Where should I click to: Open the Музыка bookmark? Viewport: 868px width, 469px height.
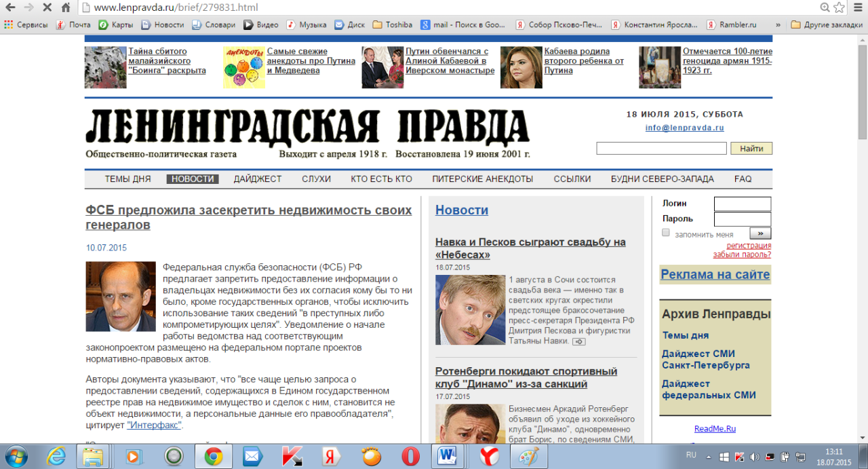307,24
